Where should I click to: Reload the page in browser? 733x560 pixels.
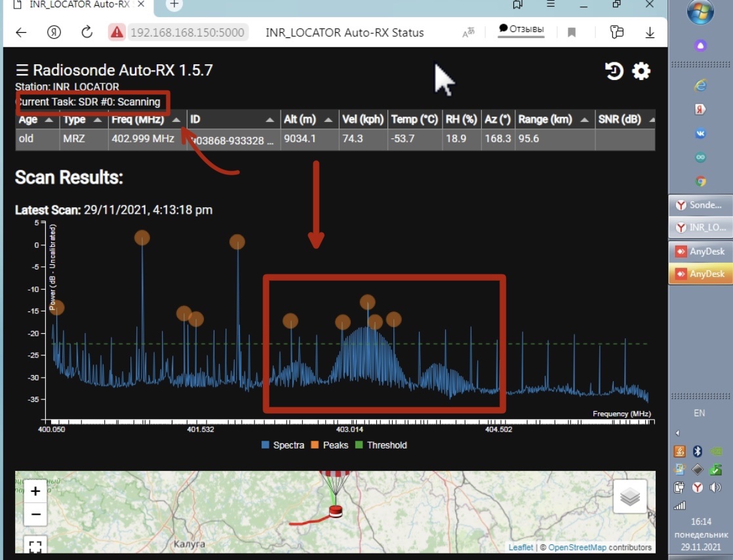tap(87, 32)
